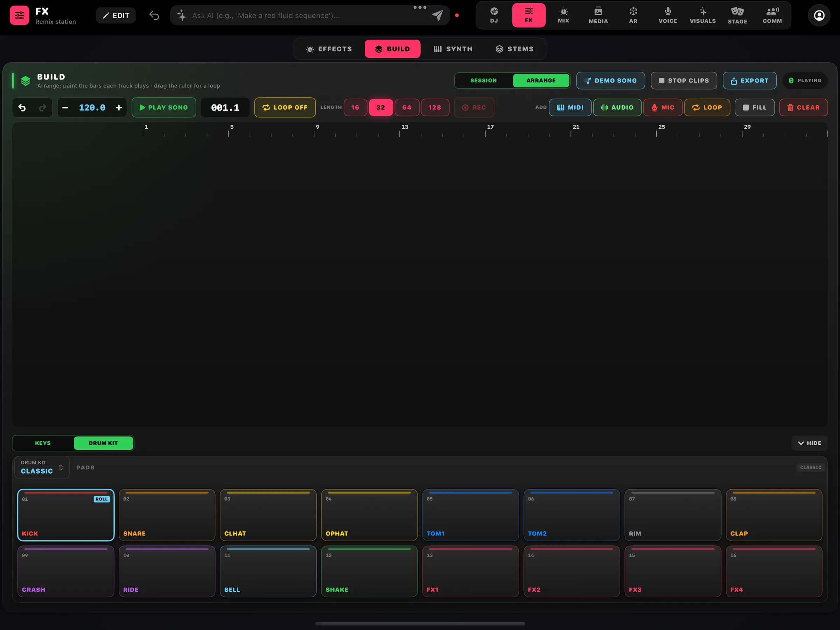Switch to ARRANGE view
The height and width of the screenshot is (630, 840).
tap(541, 80)
